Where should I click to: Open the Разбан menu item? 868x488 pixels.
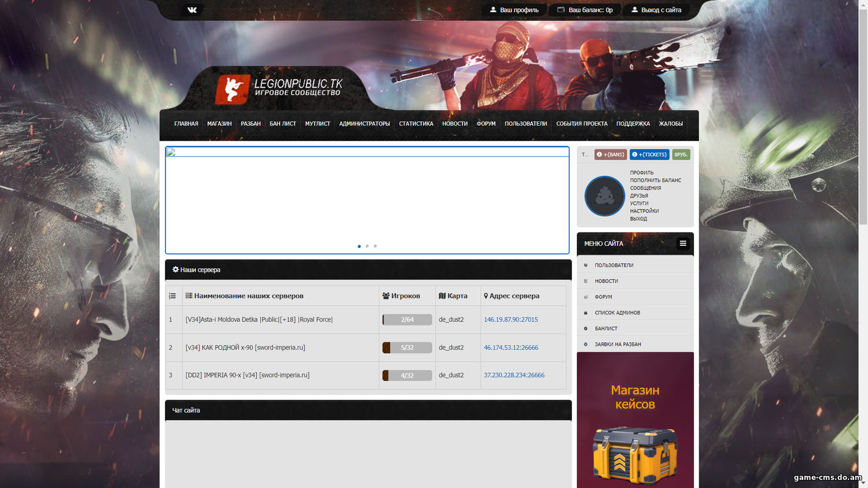coord(251,124)
